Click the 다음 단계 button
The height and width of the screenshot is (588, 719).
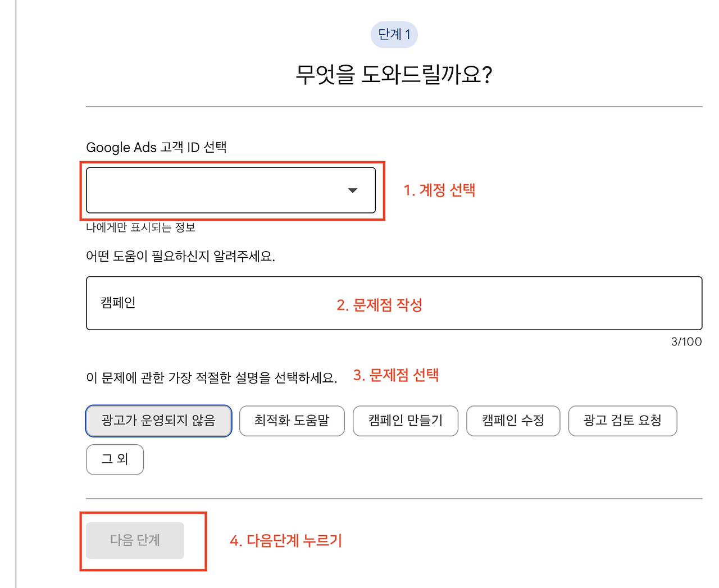(x=135, y=540)
